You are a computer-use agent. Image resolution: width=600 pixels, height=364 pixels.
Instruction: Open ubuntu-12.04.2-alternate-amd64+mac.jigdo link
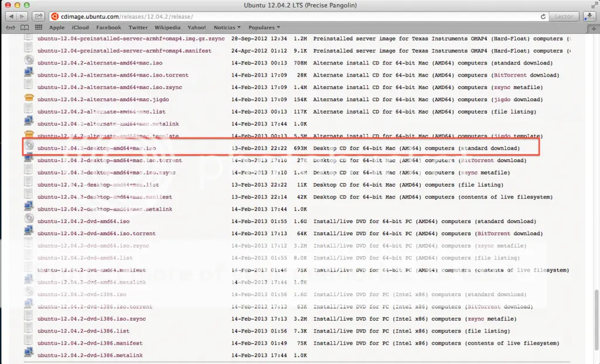point(103,99)
